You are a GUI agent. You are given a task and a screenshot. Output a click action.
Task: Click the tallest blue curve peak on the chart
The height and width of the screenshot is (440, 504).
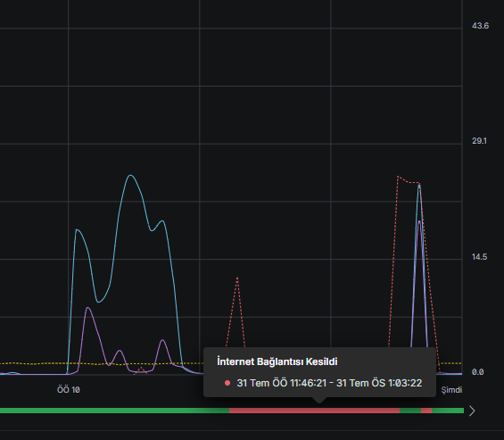point(130,176)
